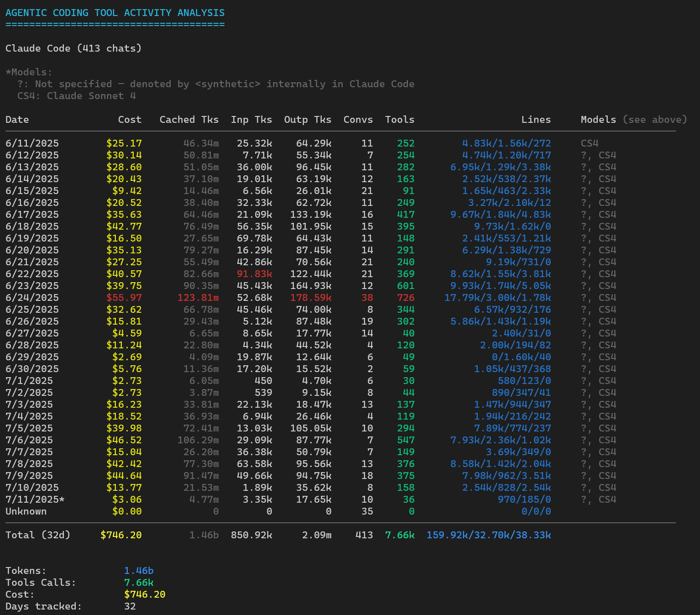Click the 'Cost:' summary label
Viewport: 700px width, 615px height.
(20, 594)
